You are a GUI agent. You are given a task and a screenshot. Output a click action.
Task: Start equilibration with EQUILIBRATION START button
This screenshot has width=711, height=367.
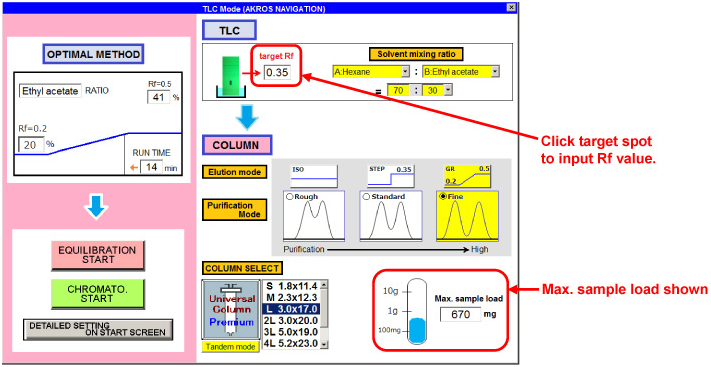(x=98, y=255)
